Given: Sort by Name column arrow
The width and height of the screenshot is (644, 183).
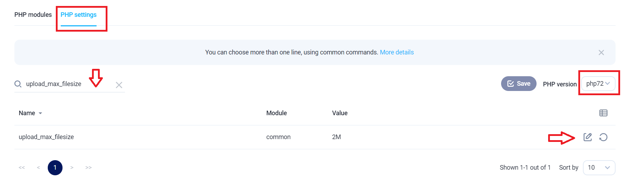Looking at the screenshot, I should click(40, 113).
